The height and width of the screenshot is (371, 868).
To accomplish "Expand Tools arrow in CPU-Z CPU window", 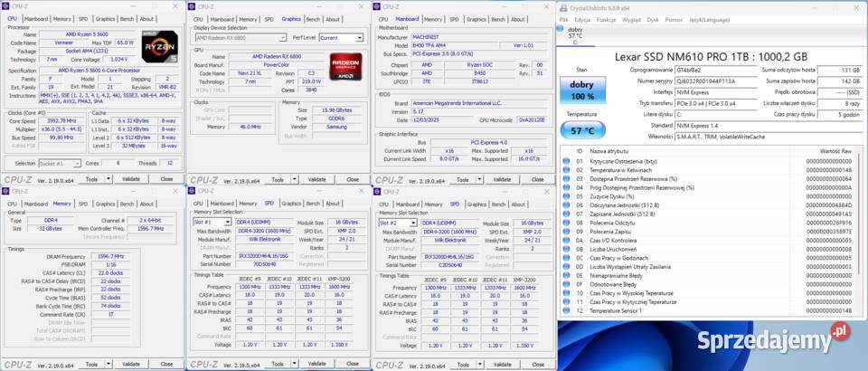I will (x=108, y=179).
